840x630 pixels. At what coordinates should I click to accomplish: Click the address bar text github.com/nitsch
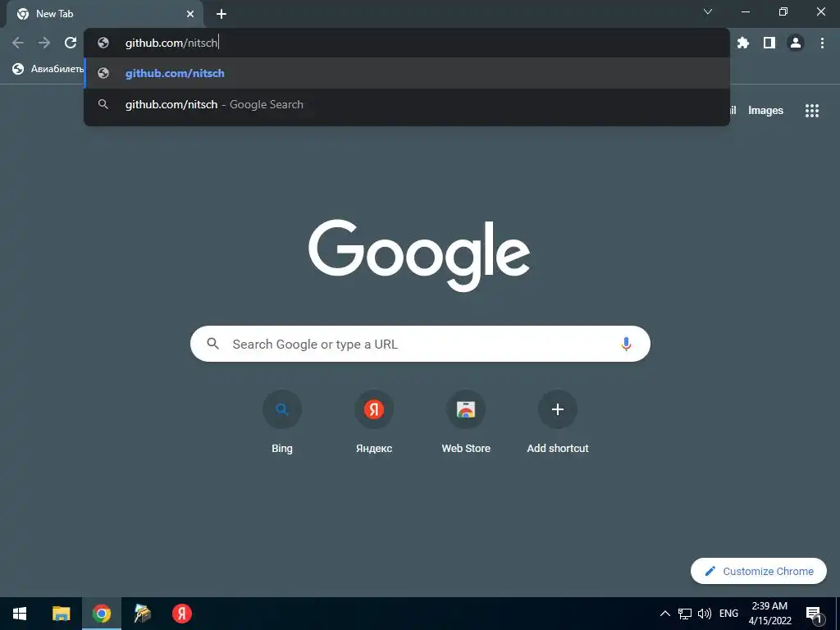click(x=171, y=43)
